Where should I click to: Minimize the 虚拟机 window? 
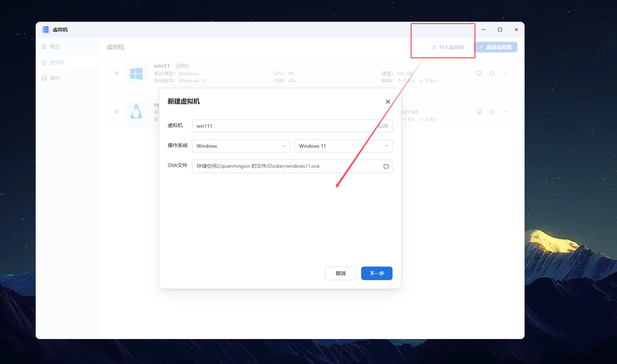(484, 30)
